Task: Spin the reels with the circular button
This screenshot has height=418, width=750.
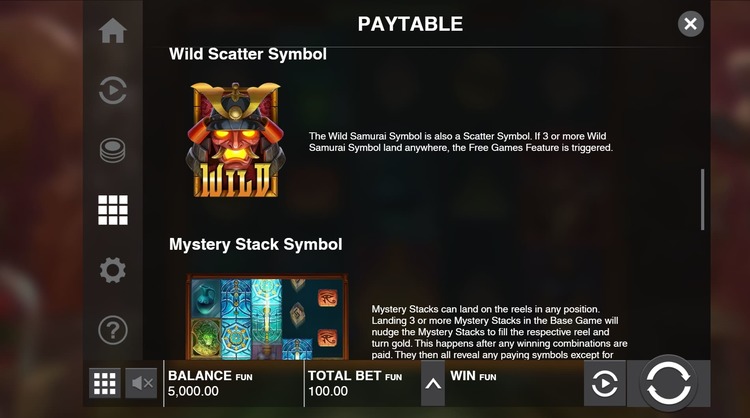Action: pos(668,383)
